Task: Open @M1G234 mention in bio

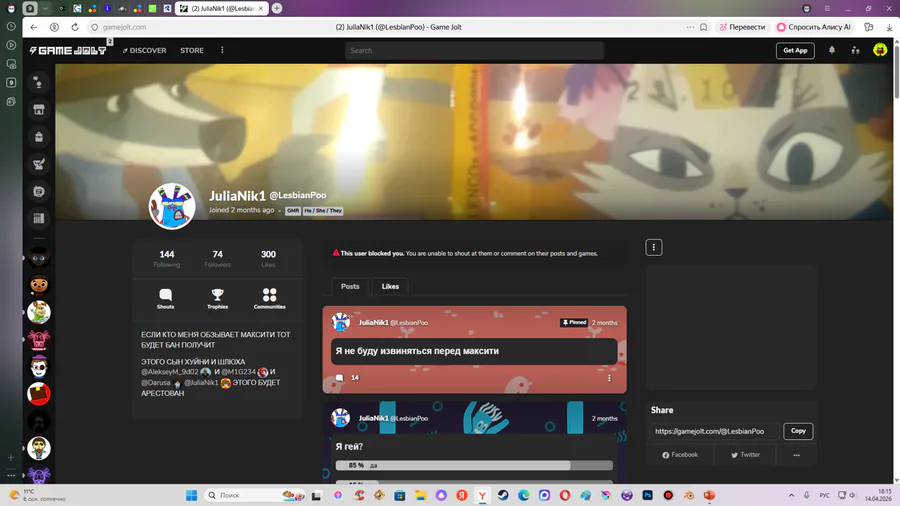Action: [238, 372]
